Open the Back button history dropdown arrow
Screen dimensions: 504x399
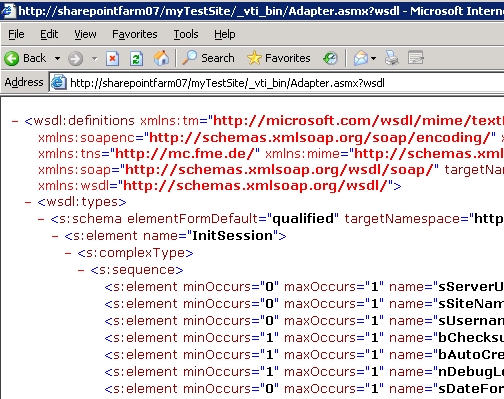point(58,59)
